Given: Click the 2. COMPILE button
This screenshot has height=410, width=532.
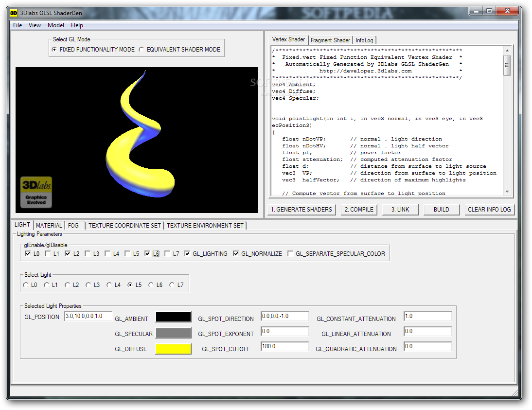Looking at the screenshot, I should point(359,210).
